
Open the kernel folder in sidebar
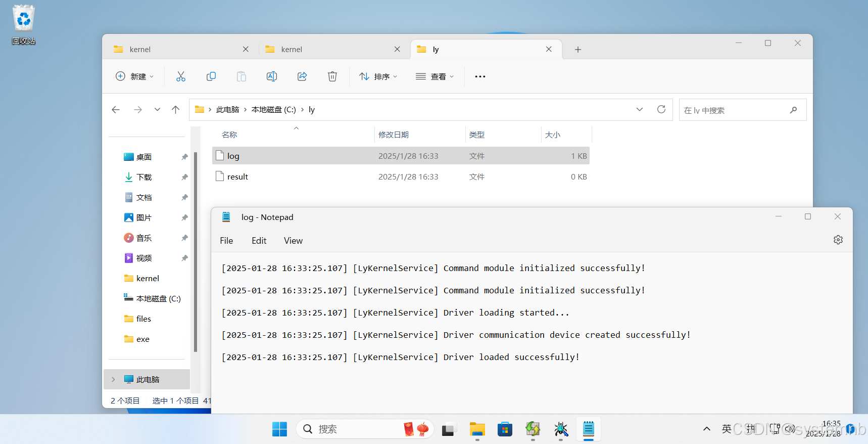148,278
